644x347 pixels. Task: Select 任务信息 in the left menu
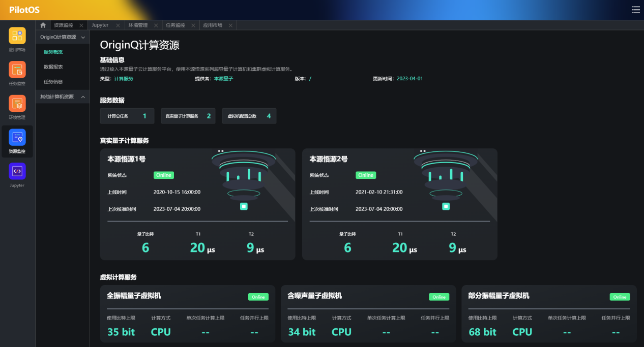click(53, 81)
